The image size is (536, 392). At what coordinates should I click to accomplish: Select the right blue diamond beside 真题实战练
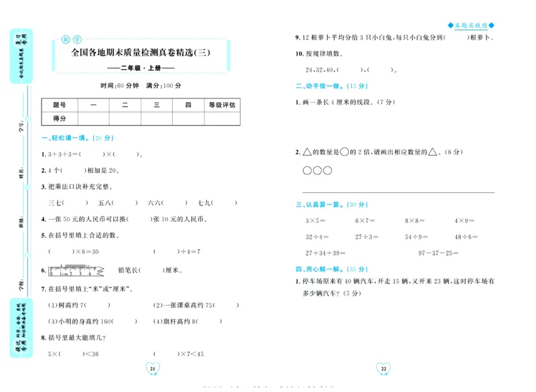[491, 25]
